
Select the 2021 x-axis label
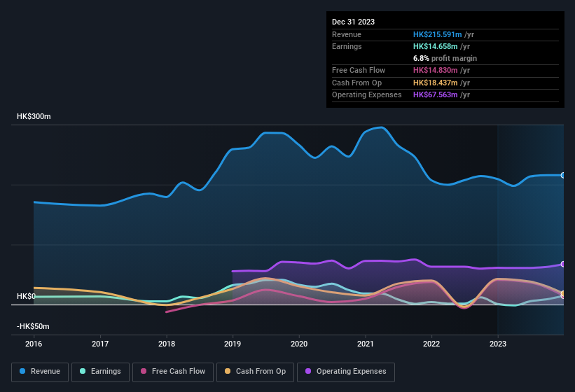pyautogui.click(x=366, y=344)
